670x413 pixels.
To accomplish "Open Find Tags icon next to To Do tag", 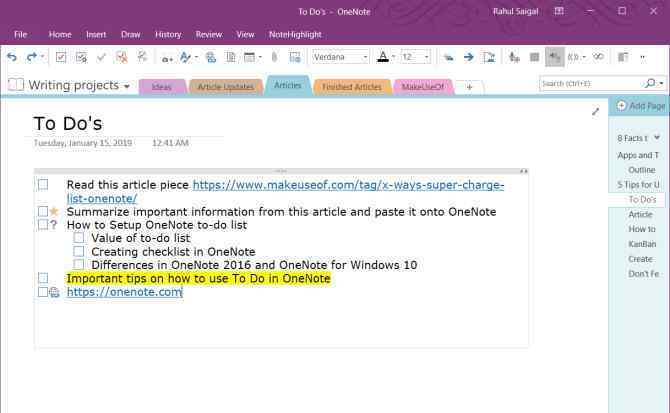I will pyautogui.click(x=81, y=57).
